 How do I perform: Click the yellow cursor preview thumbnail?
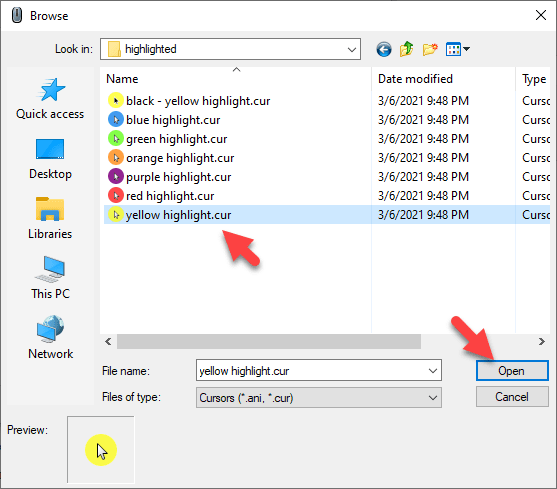tap(101, 450)
